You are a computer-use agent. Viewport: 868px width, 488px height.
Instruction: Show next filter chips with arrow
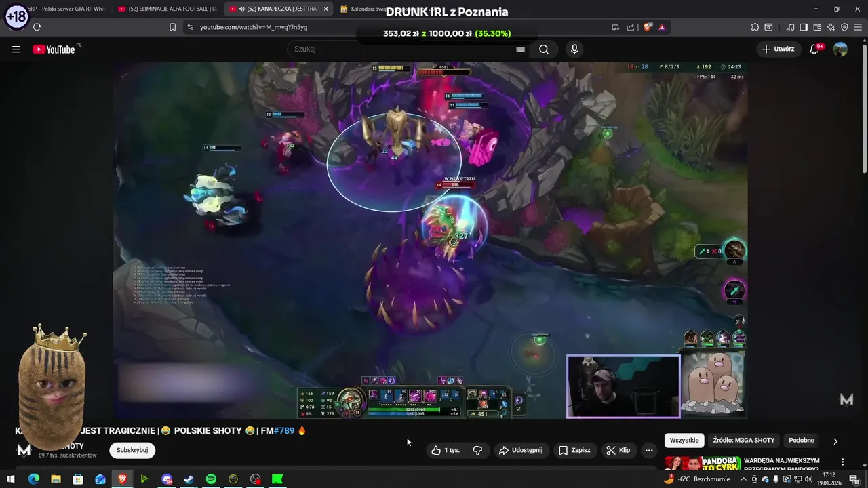[x=835, y=441]
